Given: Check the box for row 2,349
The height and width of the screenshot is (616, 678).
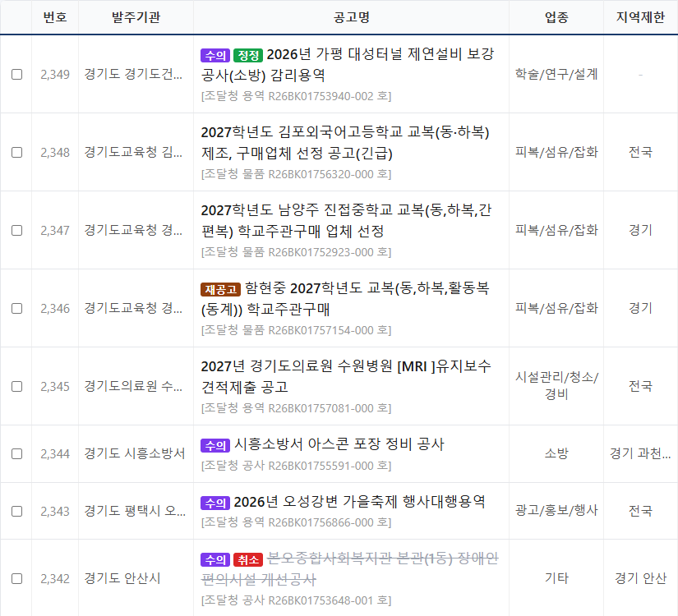Looking at the screenshot, I should (17, 75).
